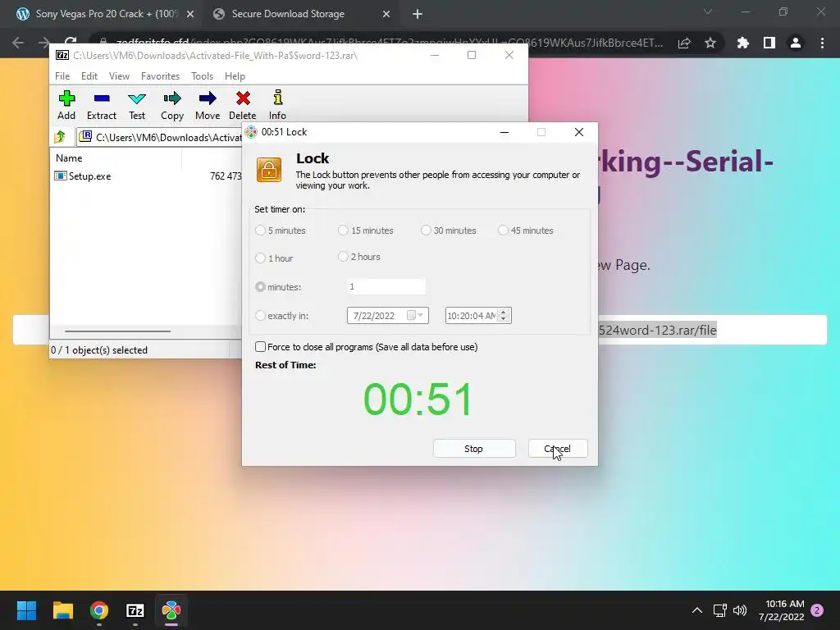Open a new browser tab
This screenshot has height=630, width=840.
(418, 14)
